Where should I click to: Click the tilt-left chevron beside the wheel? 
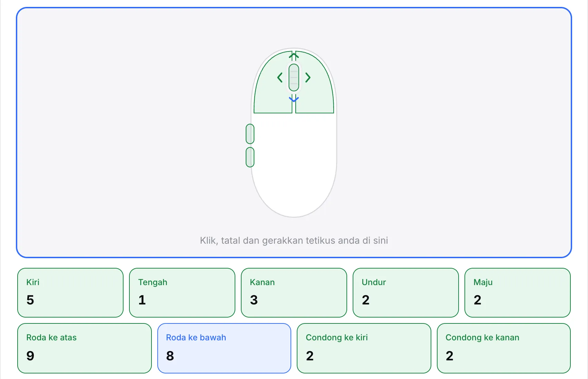tap(280, 78)
